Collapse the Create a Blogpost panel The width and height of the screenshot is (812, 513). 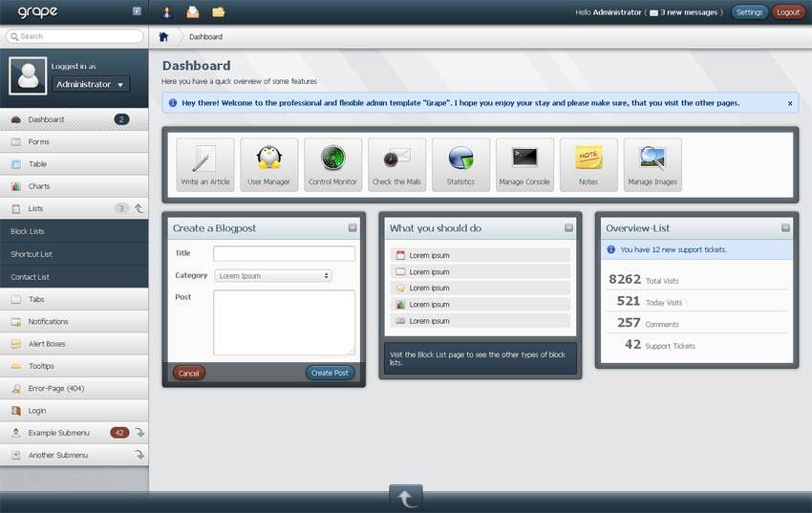(353, 228)
